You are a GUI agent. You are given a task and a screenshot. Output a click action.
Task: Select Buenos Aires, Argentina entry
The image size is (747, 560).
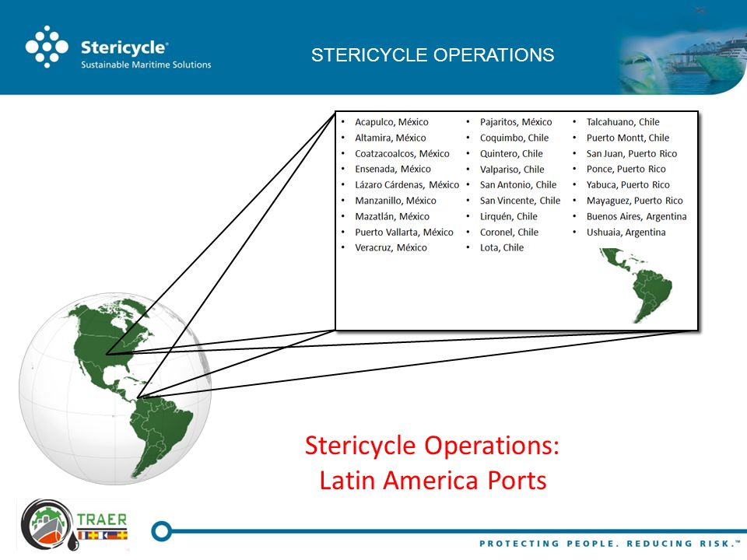point(637,216)
